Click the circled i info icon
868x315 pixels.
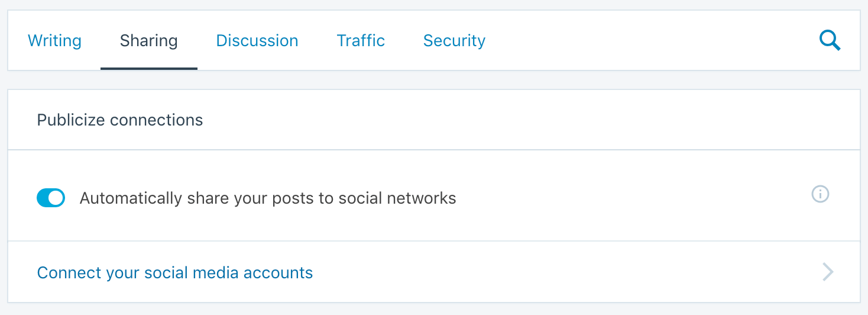coord(820,194)
